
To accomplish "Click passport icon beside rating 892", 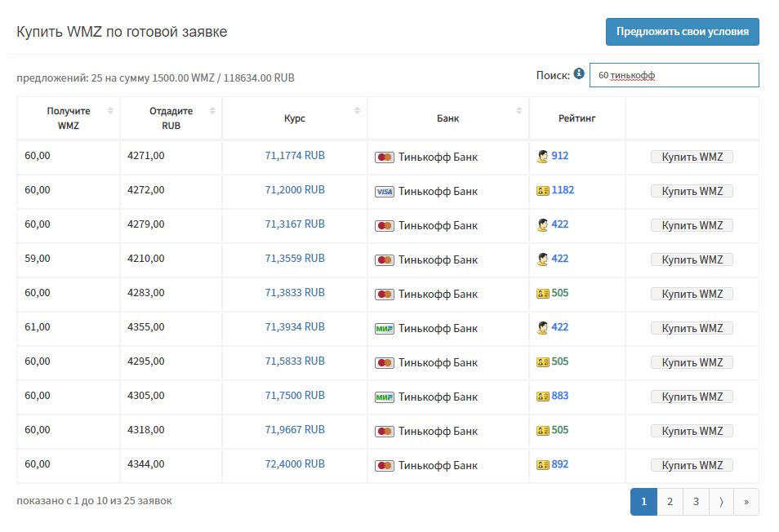I will tap(543, 464).
